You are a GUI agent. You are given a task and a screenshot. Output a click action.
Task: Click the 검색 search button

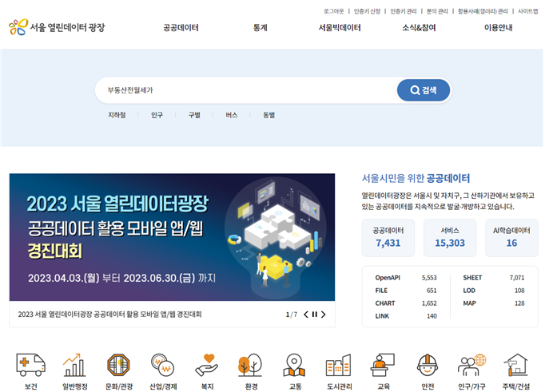[424, 90]
